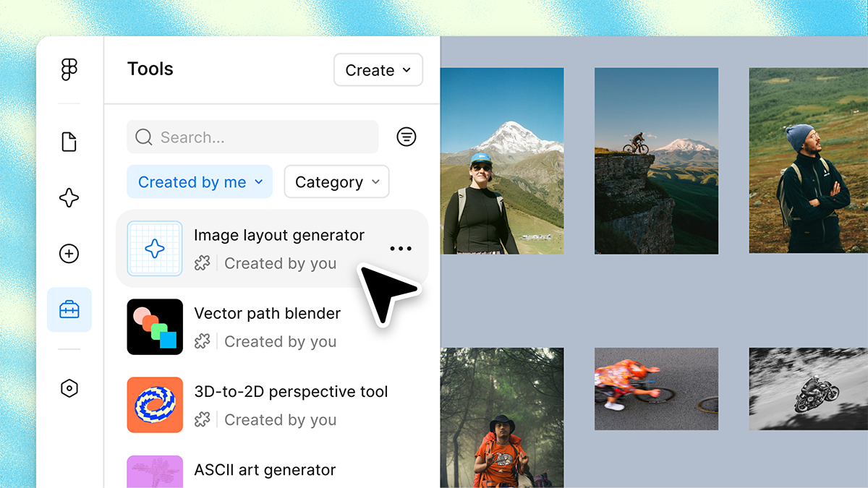Click the circled plus icon in sidebar
Screen dimensions: 868x488
[x=69, y=254]
